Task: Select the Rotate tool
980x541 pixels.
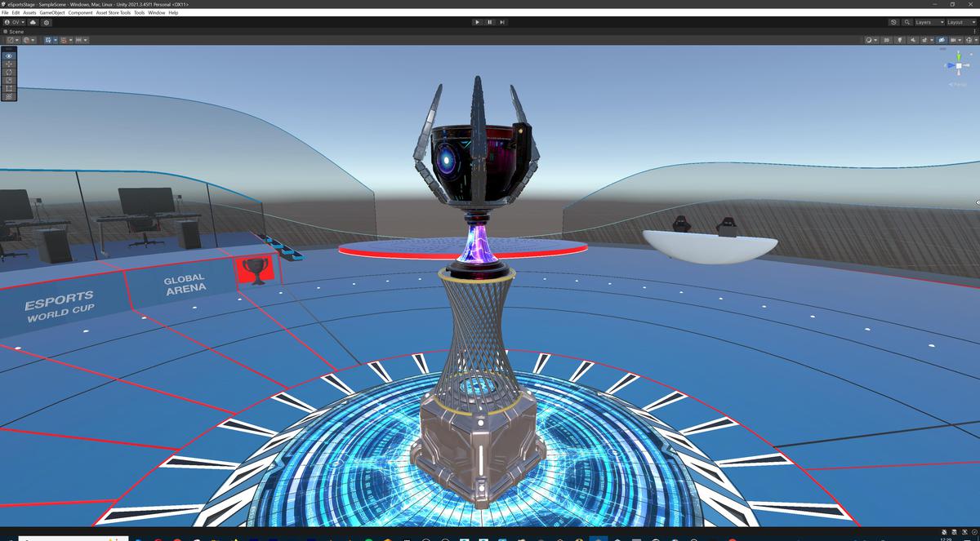Action: pos(7,72)
